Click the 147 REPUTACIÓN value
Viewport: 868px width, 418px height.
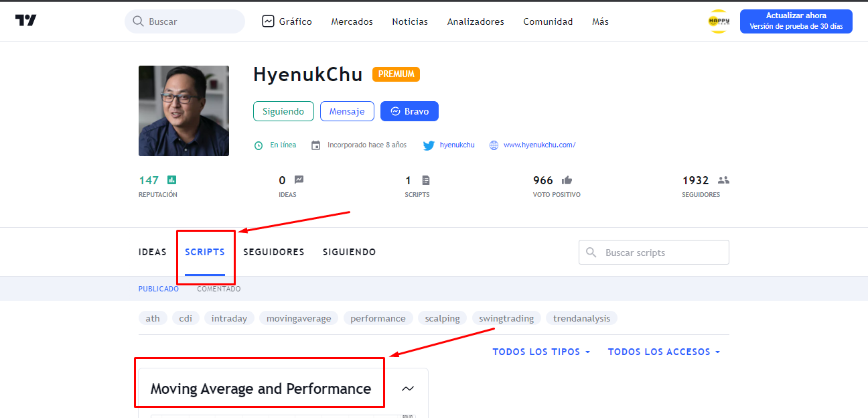click(149, 180)
